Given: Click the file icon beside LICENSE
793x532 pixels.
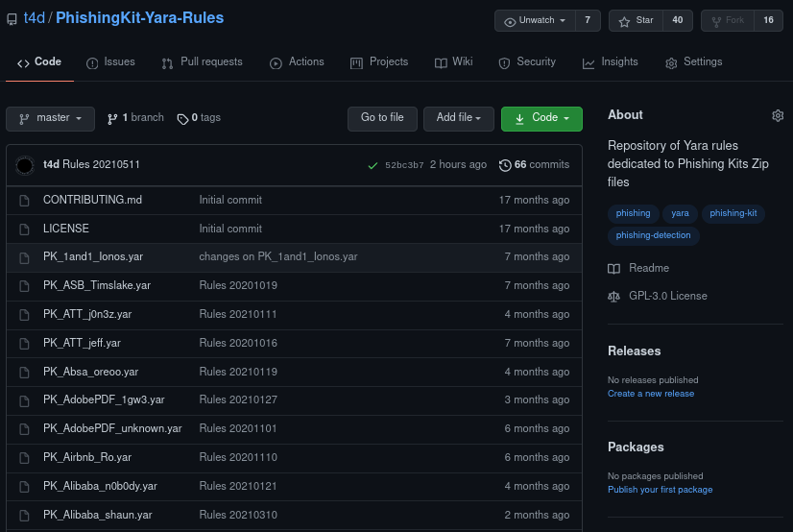Looking at the screenshot, I should [25, 229].
